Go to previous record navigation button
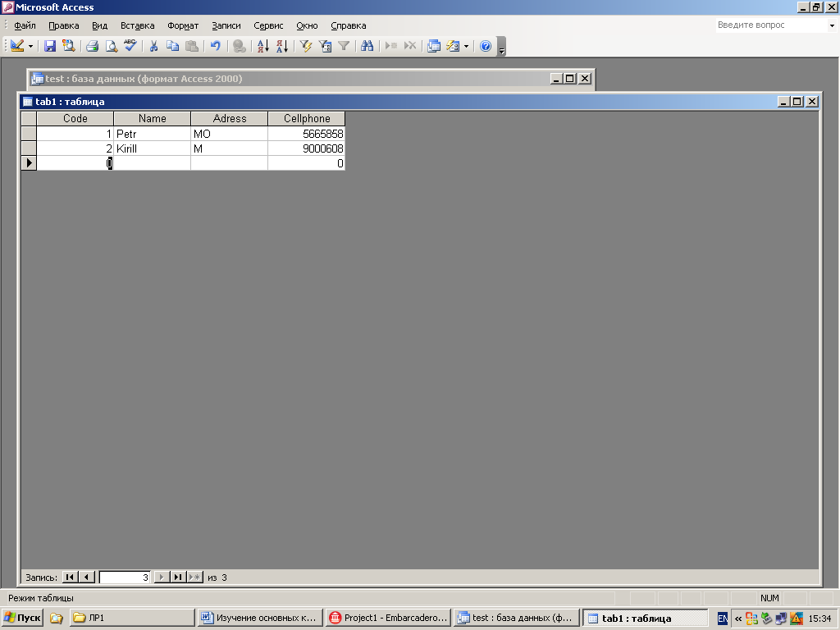840x630 pixels. 87,577
